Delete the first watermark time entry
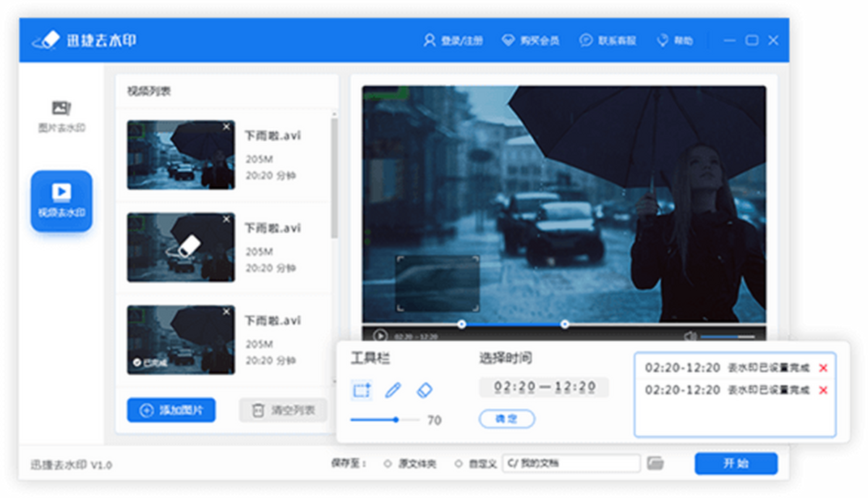 (822, 368)
